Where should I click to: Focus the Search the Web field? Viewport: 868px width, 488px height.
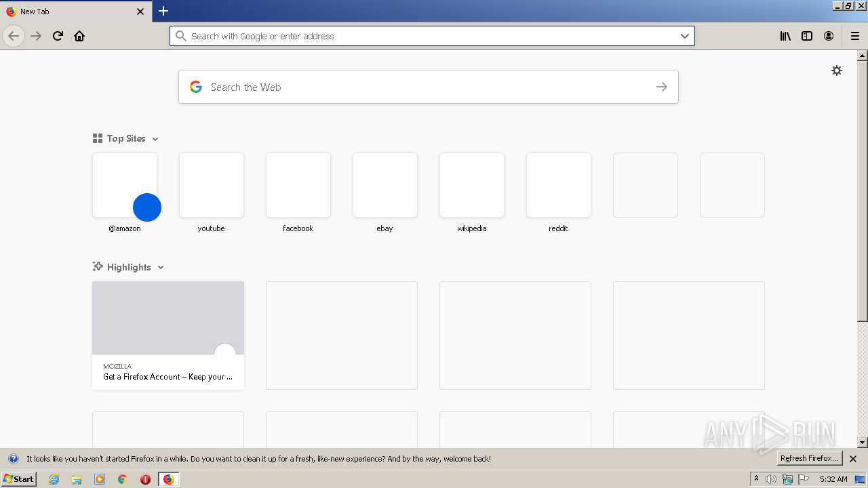click(429, 87)
